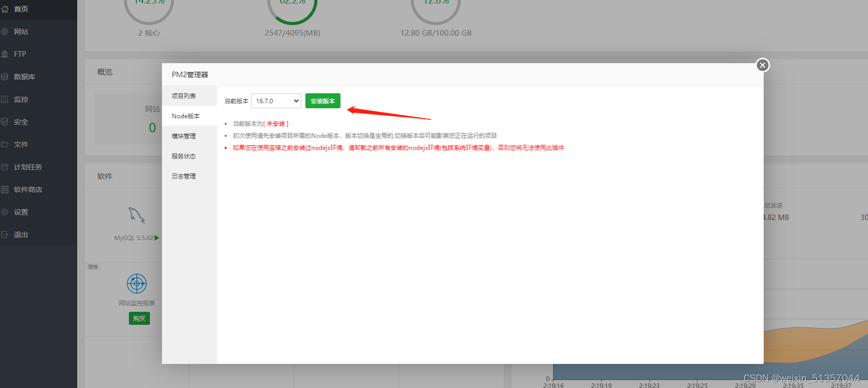This screenshot has height=388, width=868.
Task: Click the PM2管理器 dialog title
Action: point(190,75)
